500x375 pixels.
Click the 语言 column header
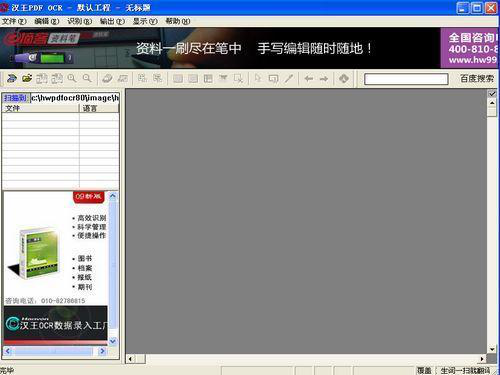pyautogui.click(x=99, y=108)
